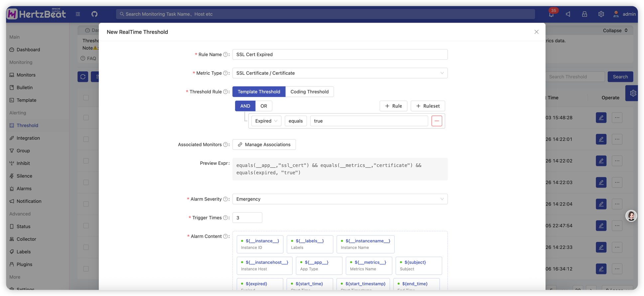Expand the Alarm Severity dropdown
Screen dimensions: 644x296
(339, 199)
